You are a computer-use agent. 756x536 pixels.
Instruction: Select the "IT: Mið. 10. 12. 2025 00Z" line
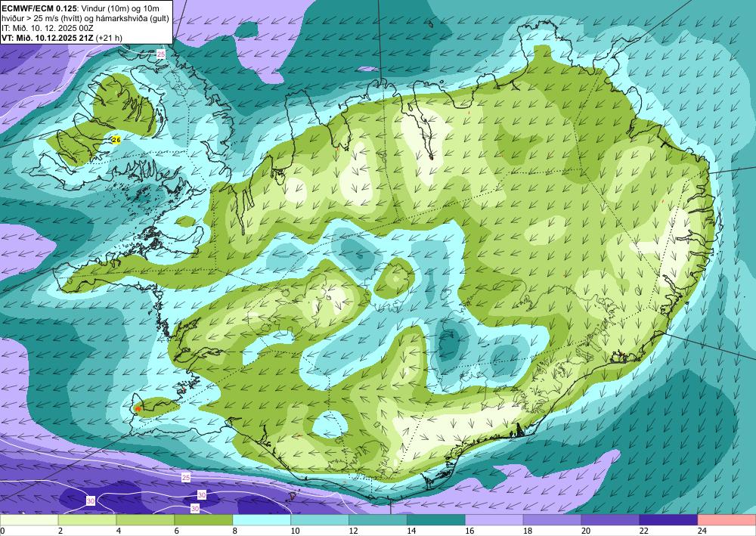point(47,28)
